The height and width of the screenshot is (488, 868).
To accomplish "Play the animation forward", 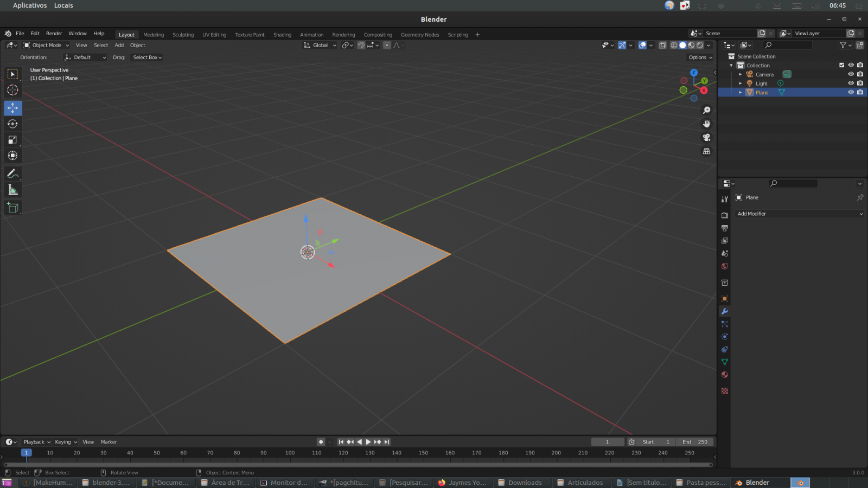I will tap(368, 442).
